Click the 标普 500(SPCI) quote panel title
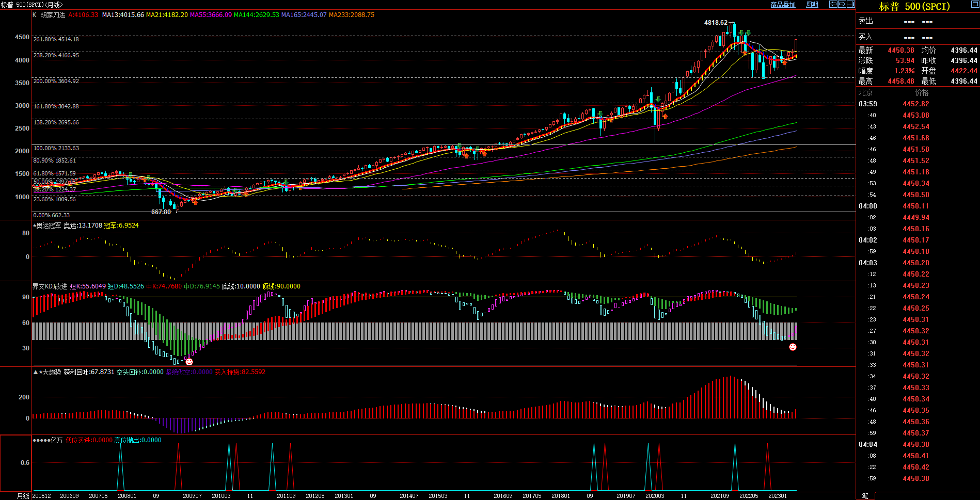980x500 pixels. pyautogui.click(x=914, y=7)
